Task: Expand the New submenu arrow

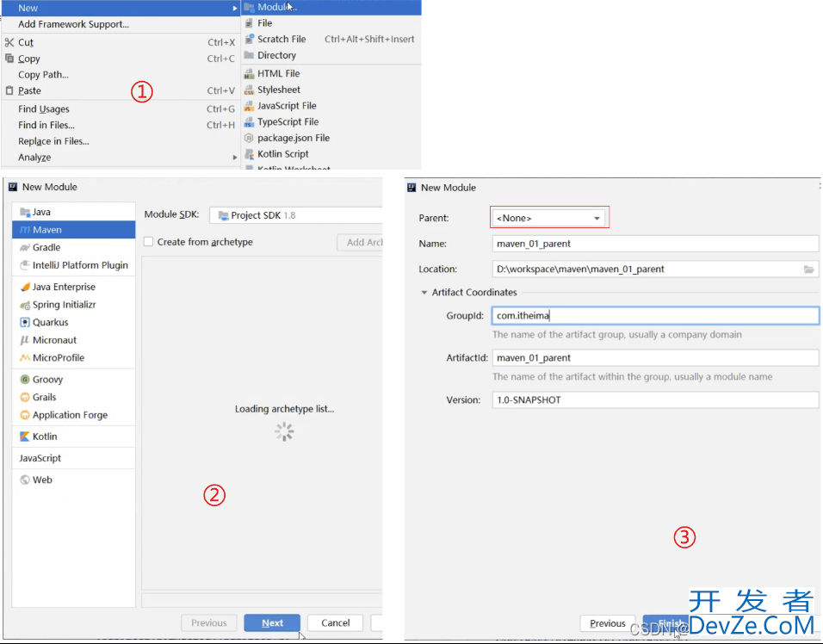Action: click(x=235, y=8)
